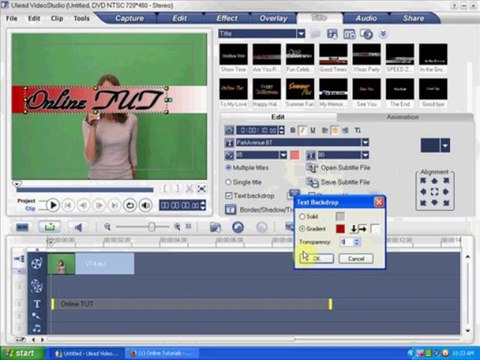Open the white gradient end color swatch
This screenshot has width=480, height=360.
click(375, 229)
